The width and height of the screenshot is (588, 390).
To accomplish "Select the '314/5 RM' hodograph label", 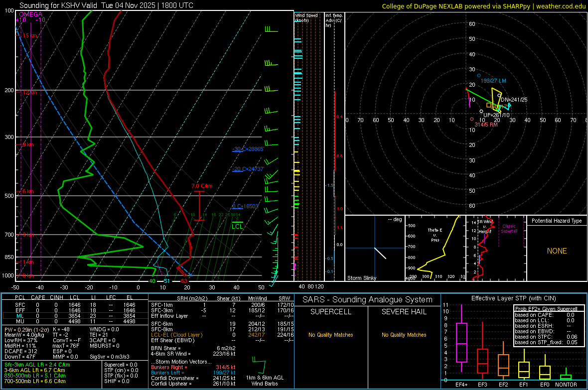I will click(x=486, y=125).
